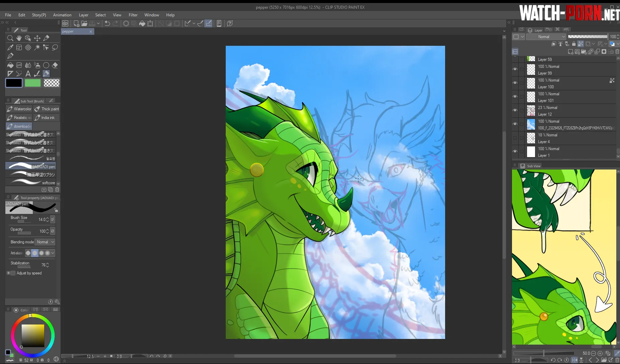Select the Lasso balloon tool

coord(55,47)
